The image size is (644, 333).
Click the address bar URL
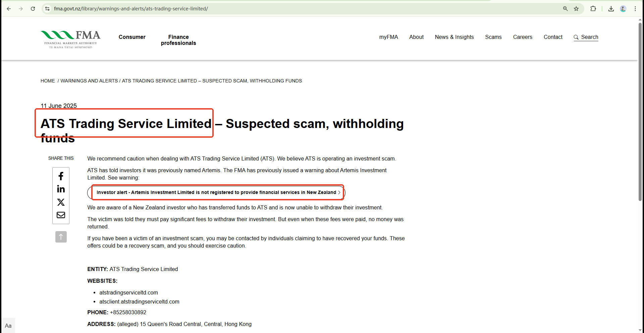pyautogui.click(x=131, y=9)
